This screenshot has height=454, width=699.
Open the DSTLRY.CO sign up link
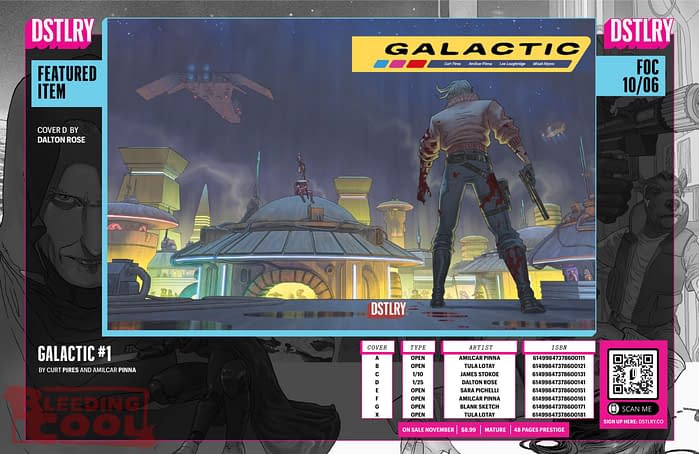click(x=633, y=423)
